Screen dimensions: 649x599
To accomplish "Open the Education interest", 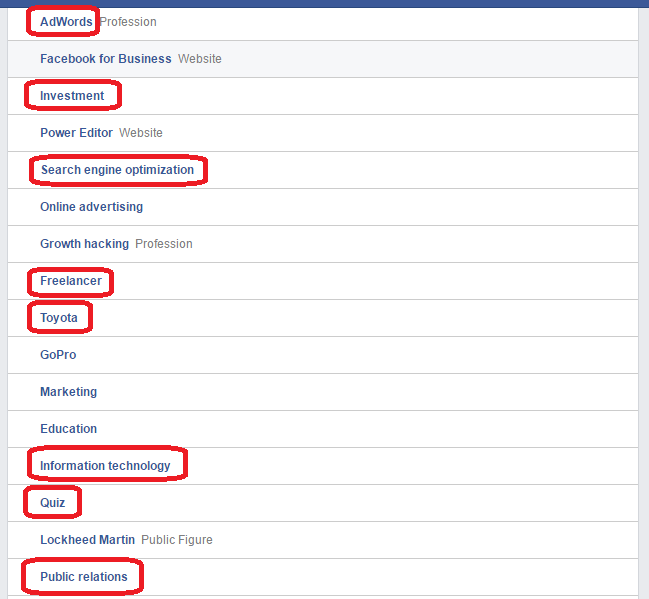I will point(68,428).
